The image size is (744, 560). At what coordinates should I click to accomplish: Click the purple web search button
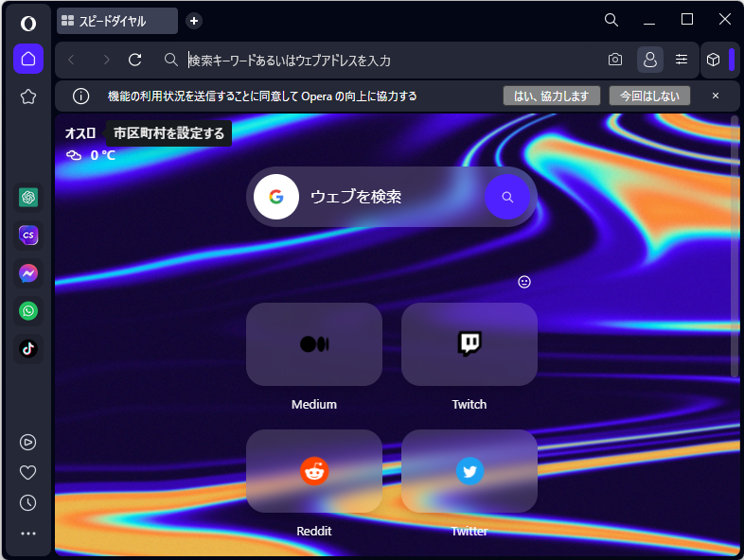click(507, 197)
